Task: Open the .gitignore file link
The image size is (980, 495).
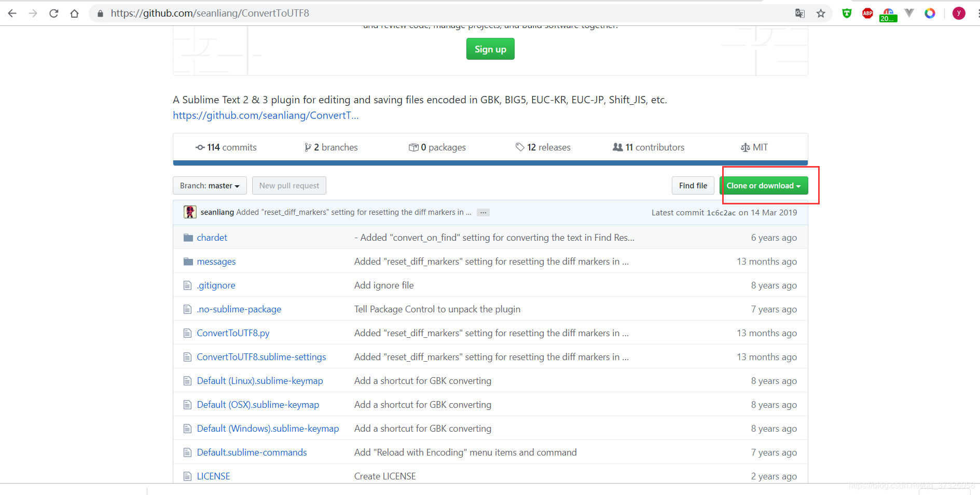Action: (216, 285)
